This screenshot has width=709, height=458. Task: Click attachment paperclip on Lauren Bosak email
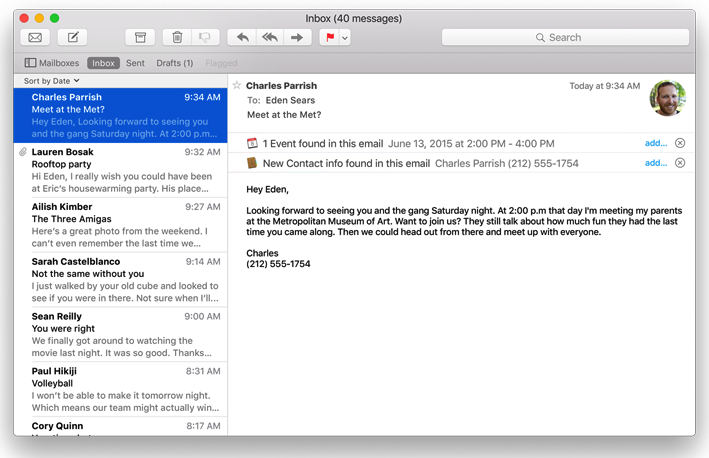click(23, 152)
